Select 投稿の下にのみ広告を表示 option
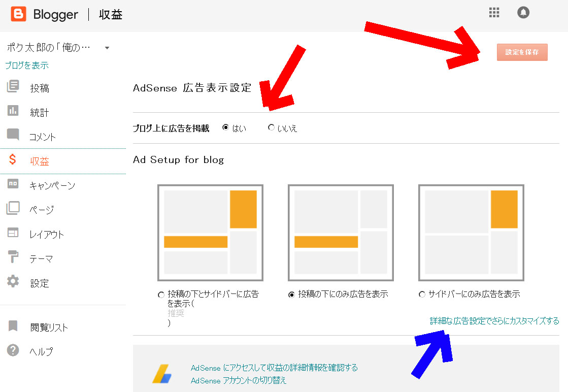The height and width of the screenshot is (392, 568). 291,295
